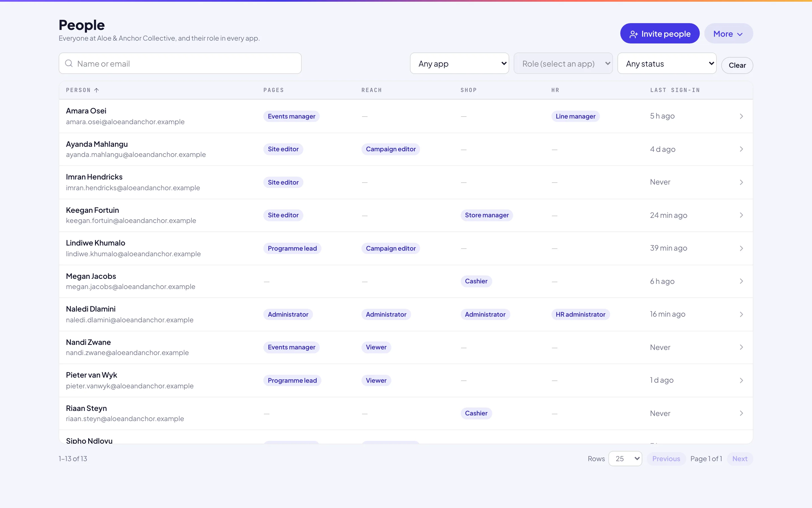Open Nandi Zwane row chevron

click(x=741, y=347)
